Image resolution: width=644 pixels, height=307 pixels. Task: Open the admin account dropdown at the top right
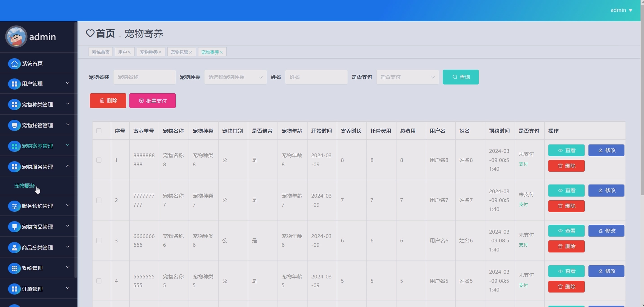pos(621,10)
